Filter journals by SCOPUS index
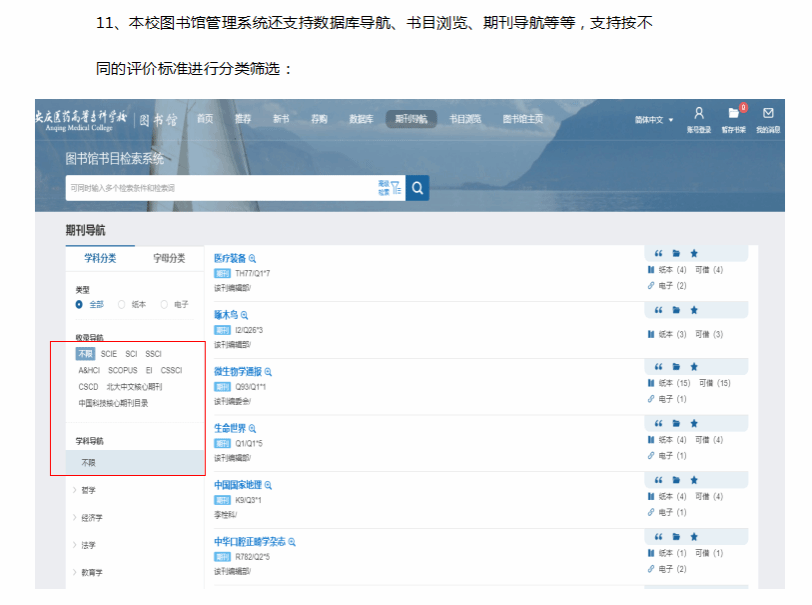 (x=122, y=371)
